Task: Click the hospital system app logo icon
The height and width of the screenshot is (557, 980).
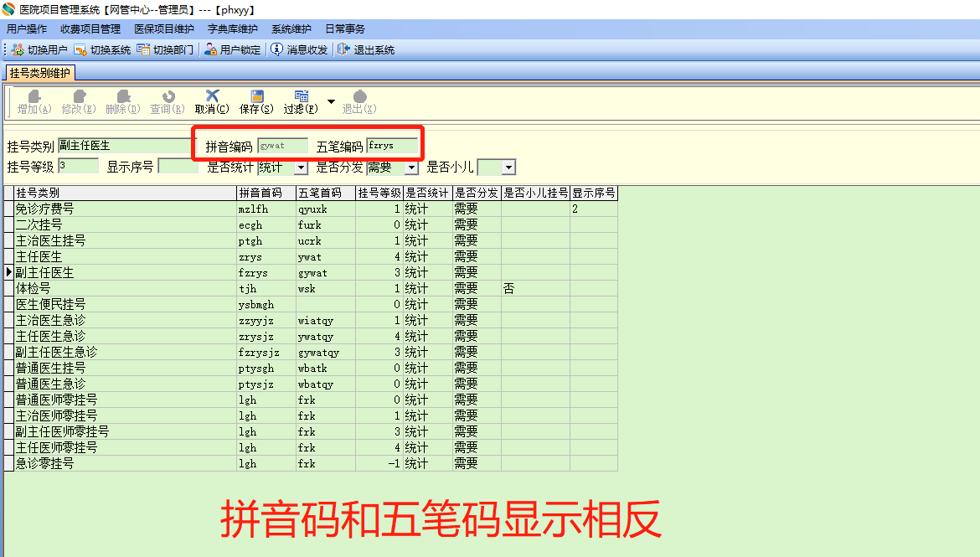Action: tap(8, 9)
